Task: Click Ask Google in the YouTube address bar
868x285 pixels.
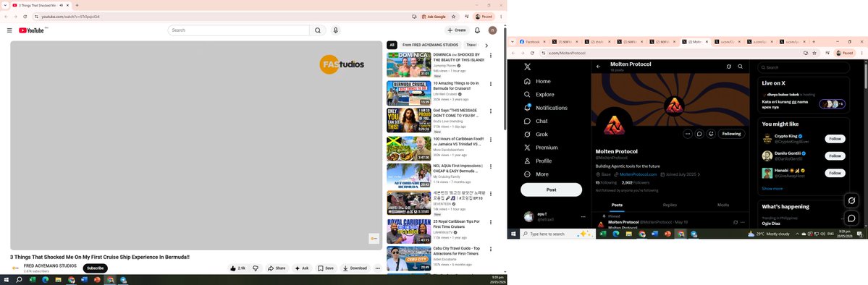Action: [434, 17]
